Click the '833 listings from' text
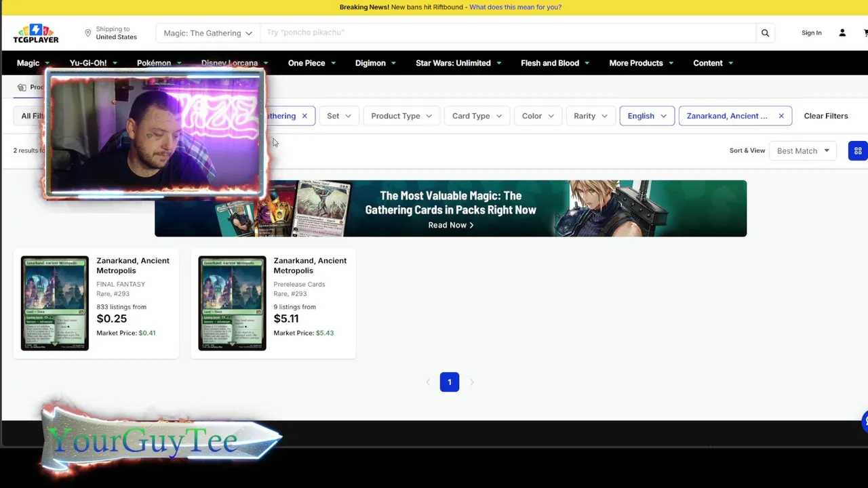 (121, 307)
